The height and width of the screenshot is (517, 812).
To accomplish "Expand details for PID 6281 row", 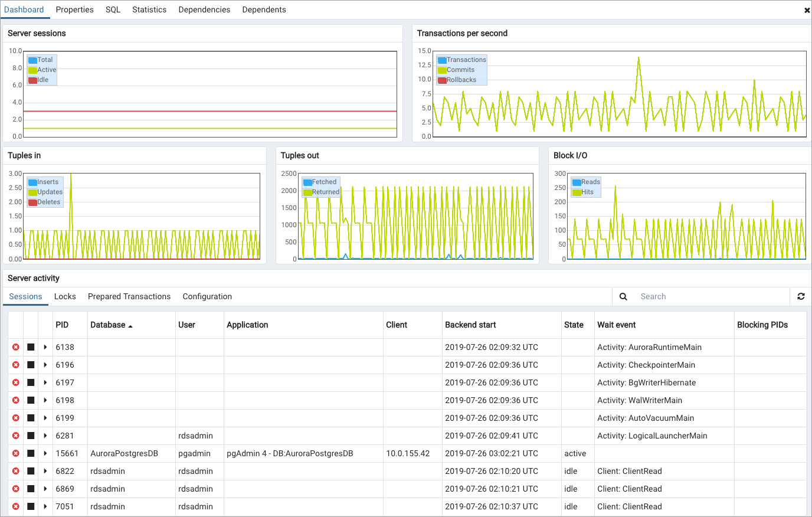I will pyautogui.click(x=45, y=436).
